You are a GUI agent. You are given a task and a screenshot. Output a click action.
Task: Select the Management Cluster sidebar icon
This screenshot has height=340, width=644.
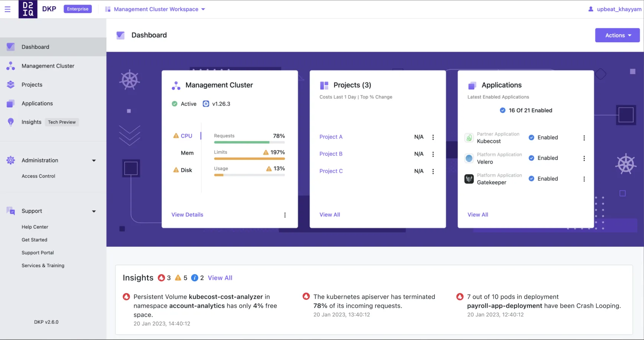coord(10,66)
